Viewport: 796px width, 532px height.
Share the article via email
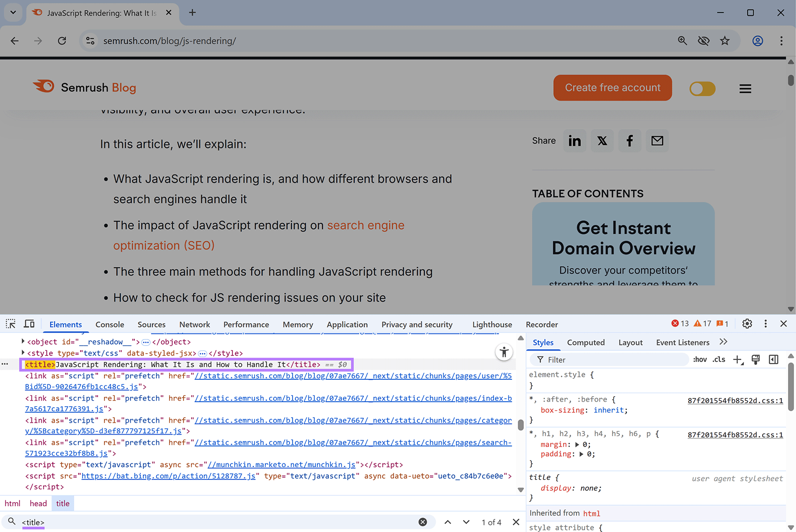point(657,141)
